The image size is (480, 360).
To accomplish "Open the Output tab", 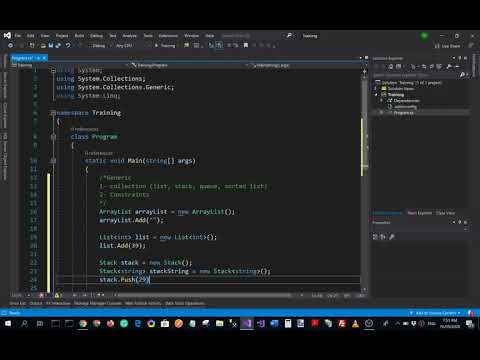I will click(x=36, y=303).
